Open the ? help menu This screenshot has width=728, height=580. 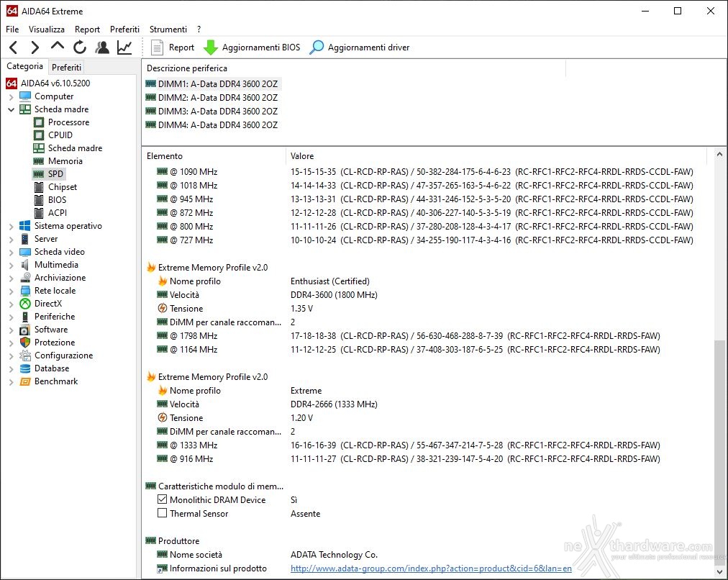199,30
